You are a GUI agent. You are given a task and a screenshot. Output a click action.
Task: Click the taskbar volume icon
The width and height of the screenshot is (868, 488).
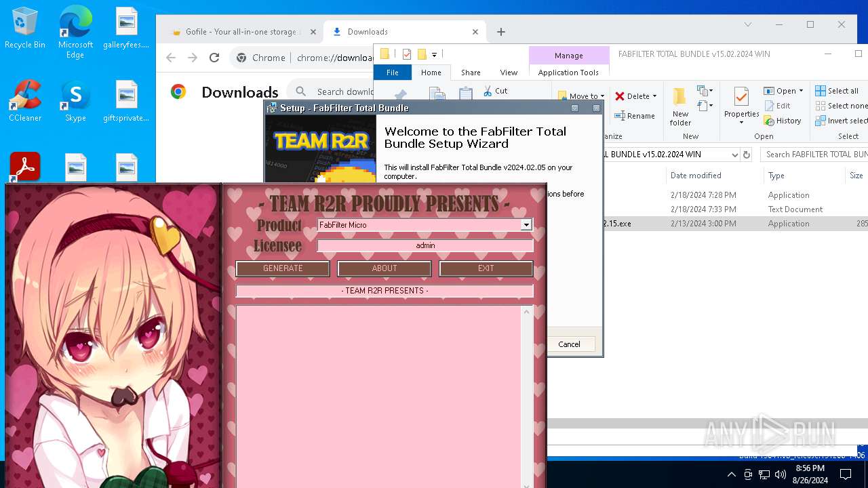click(781, 474)
